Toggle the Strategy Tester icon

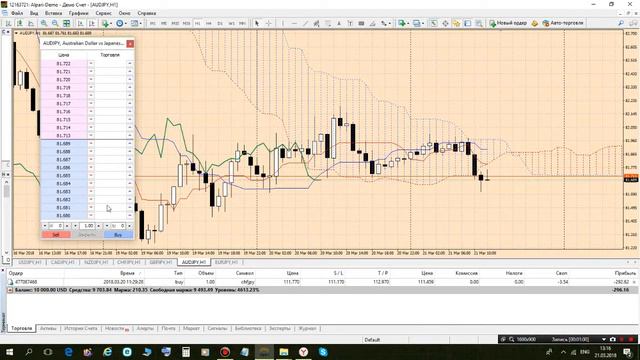click(479, 23)
